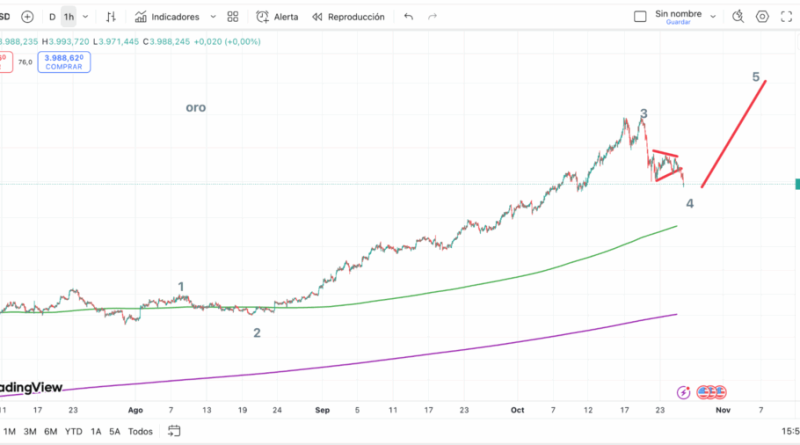Open chart settings hexagon icon
The width and height of the screenshot is (800, 445).
(763, 17)
